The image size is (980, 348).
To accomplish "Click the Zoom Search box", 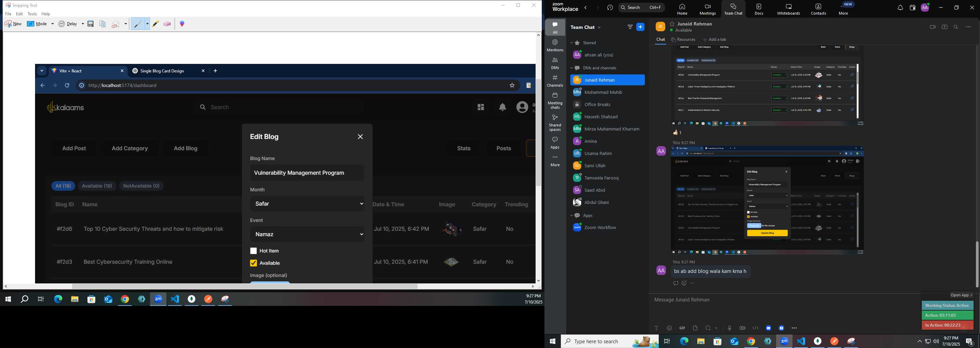I will point(641,7).
